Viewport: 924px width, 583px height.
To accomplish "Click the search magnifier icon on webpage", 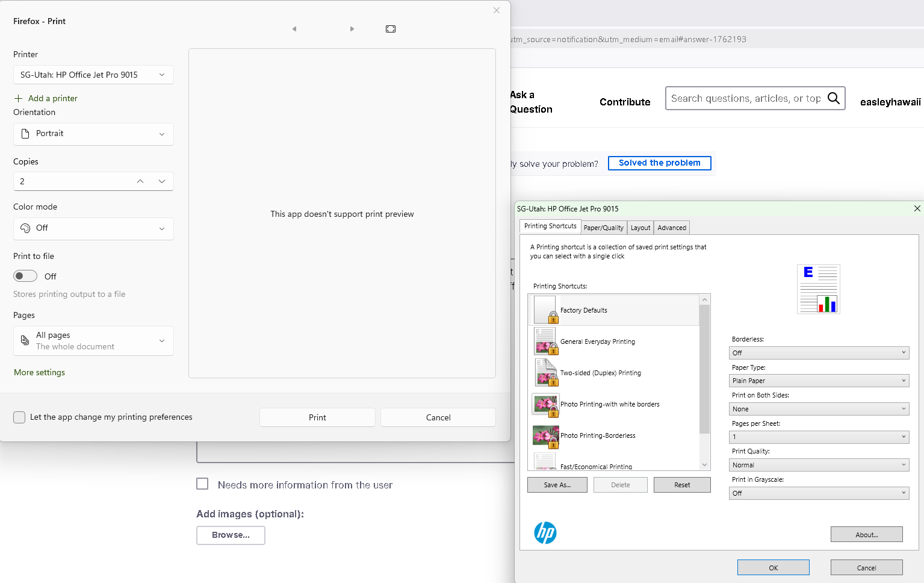I will click(x=834, y=98).
